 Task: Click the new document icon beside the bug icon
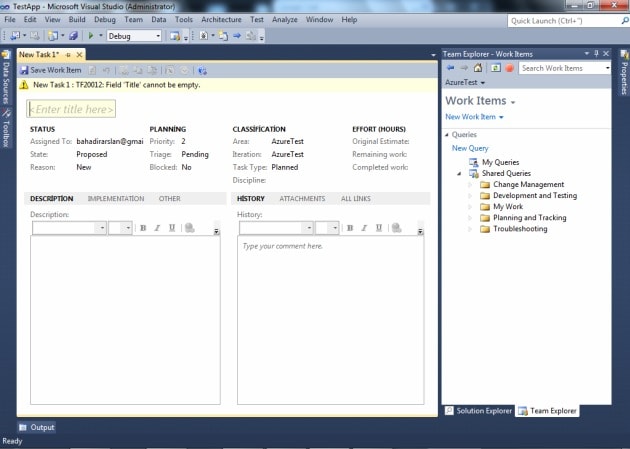pos(223,36)
